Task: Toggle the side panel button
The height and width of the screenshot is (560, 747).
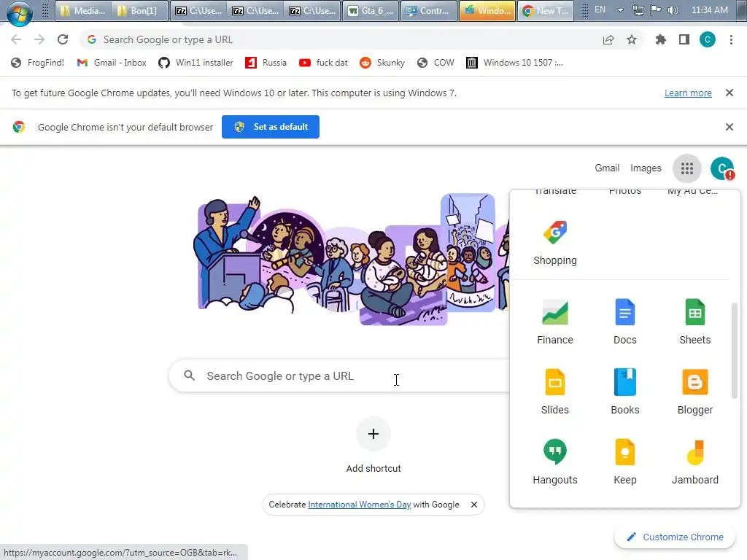Action: click(x=684, y=39)
